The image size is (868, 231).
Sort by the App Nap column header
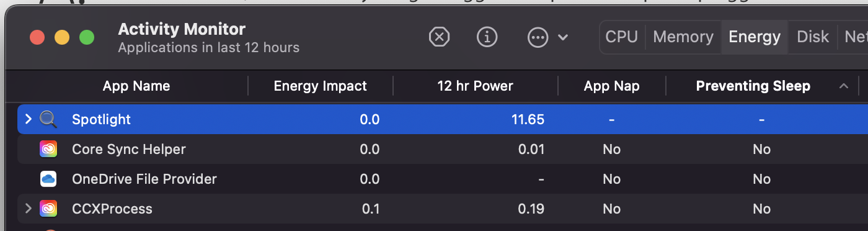click(612, 86)
